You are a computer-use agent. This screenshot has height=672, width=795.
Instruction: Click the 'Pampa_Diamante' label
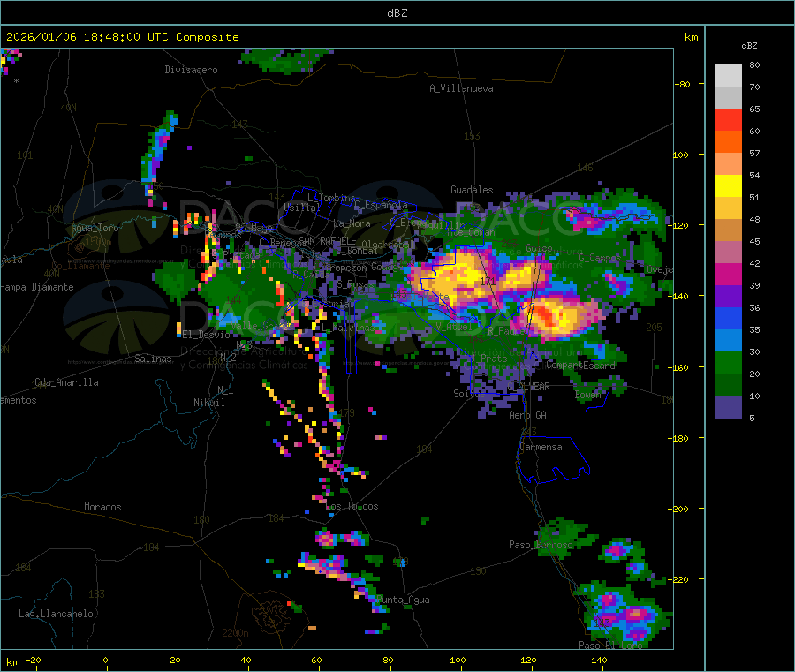(x=36, y=287)
